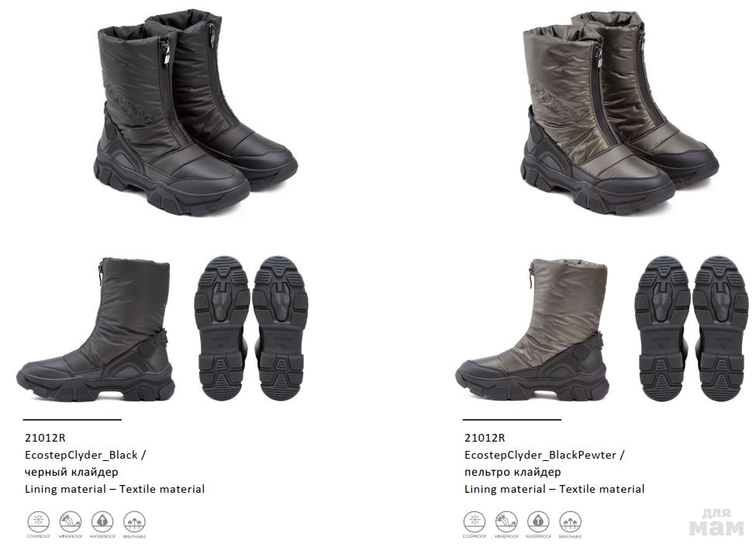Click the 'для мам' watermark logo
The height and width of the screenshot is (547, 756).
click(716, 521)
